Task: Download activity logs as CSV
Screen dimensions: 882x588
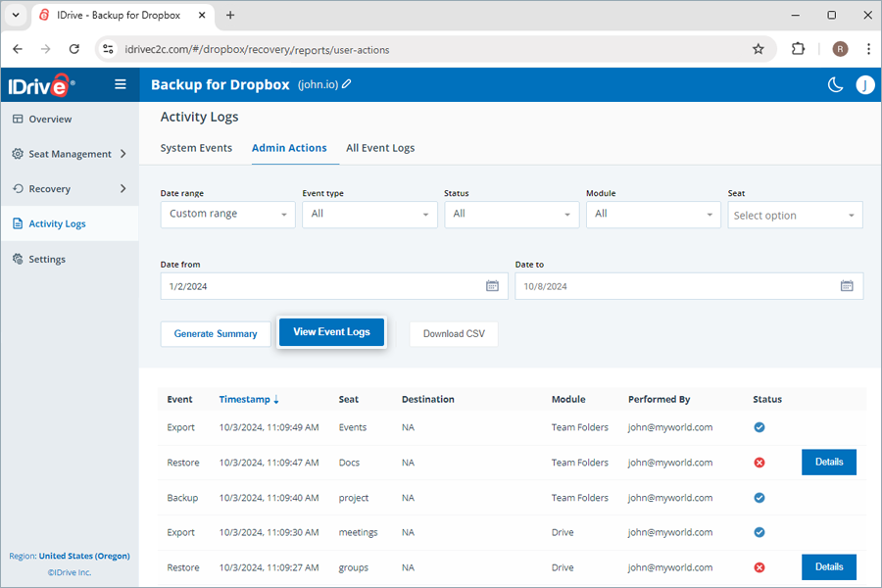Action: coord(454,333)
